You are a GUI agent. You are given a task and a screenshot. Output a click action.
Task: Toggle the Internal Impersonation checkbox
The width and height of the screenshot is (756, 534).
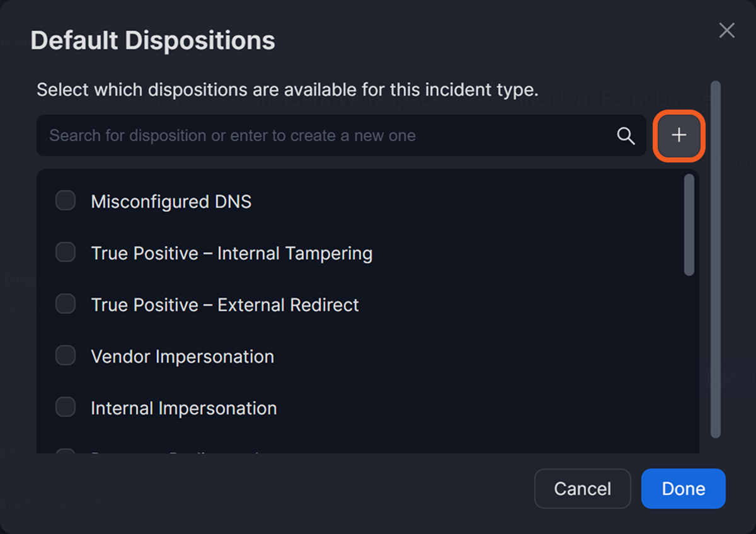point(66,407)
